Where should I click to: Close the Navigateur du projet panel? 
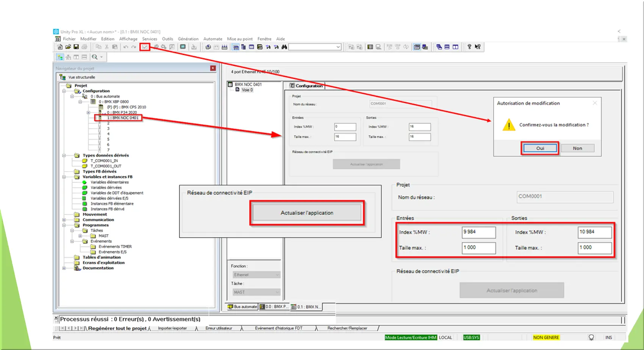(x=213, y=68)
